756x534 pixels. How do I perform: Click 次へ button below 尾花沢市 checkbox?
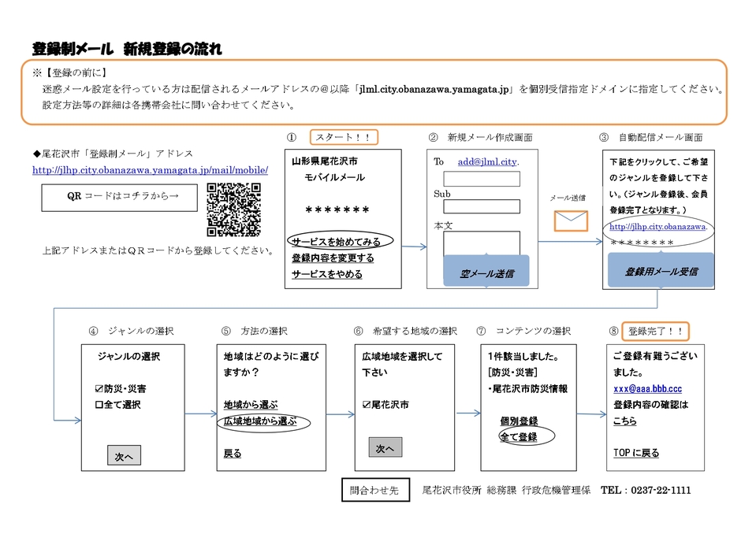[385, 447]
